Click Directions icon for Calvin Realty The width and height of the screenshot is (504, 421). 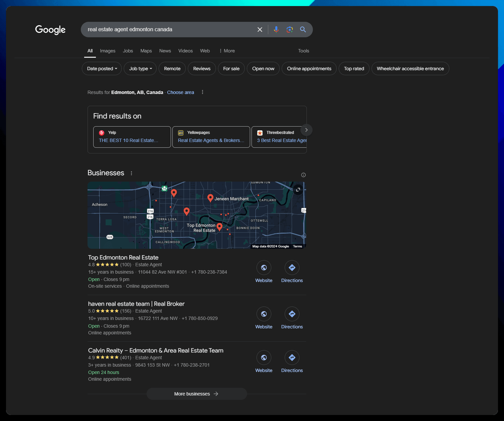click(292, 358)
